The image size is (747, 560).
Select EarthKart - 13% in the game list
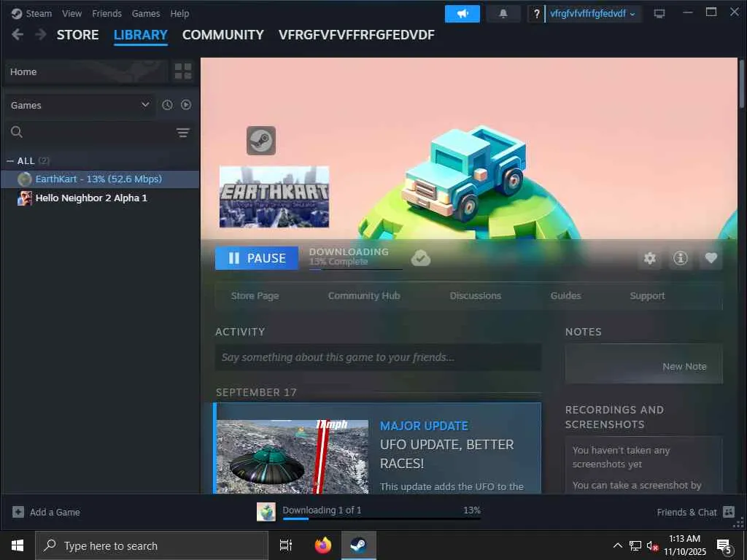pos(100,179)
